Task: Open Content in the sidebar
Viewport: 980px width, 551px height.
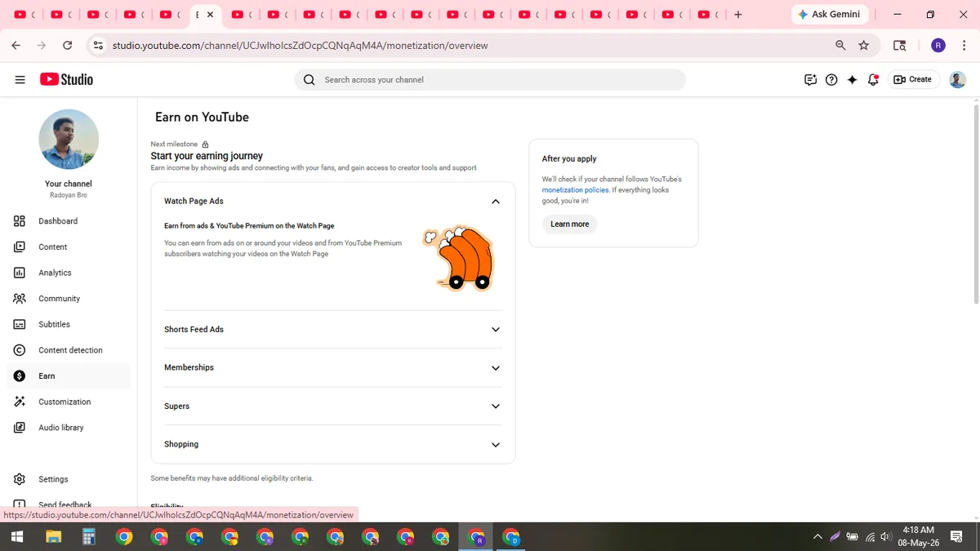Action: [x=69, y=247]
